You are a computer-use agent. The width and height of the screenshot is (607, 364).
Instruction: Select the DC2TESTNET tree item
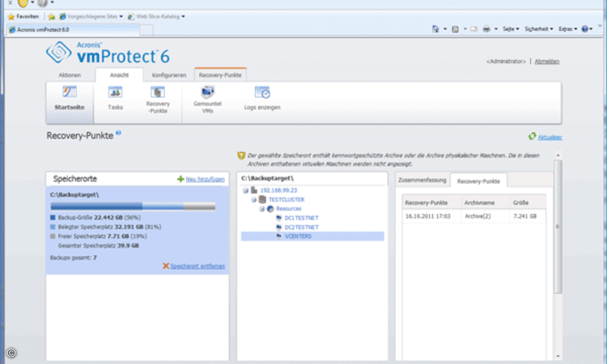pyautogui.click(x=301, y=227)
